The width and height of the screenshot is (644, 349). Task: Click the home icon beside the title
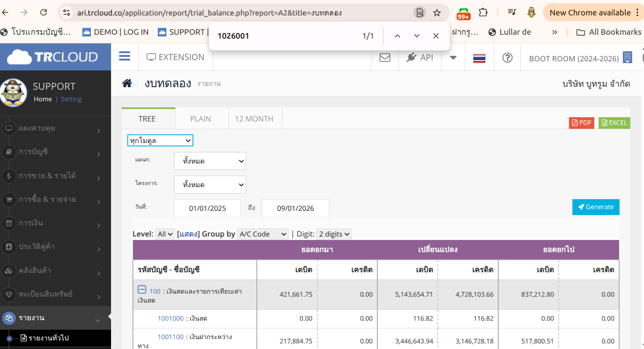127,83
